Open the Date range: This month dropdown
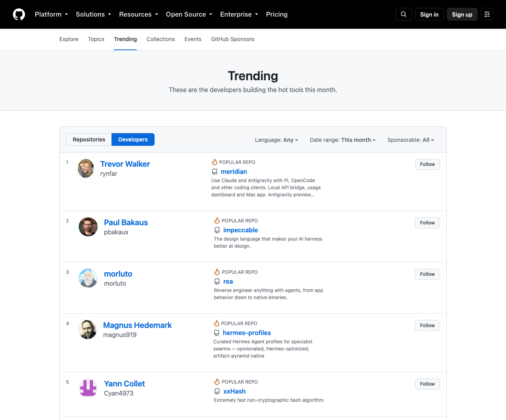The image size is (506, 420). tap(343, 140)
